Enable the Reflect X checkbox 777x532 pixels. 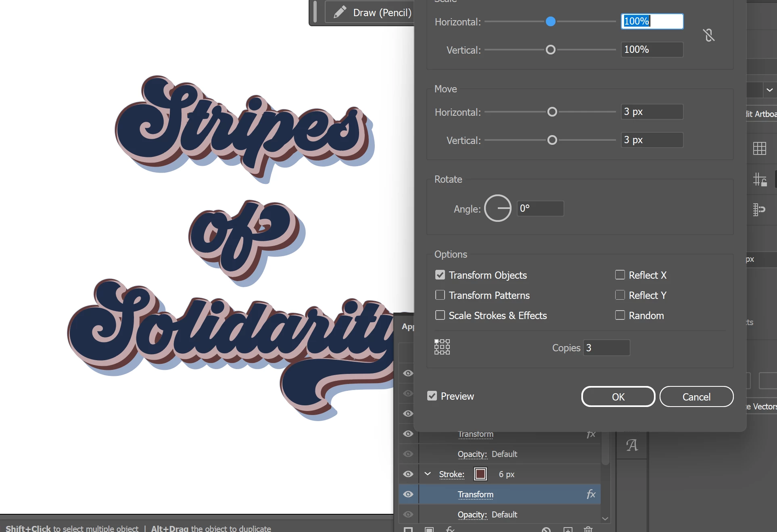[x=620, y=275]
